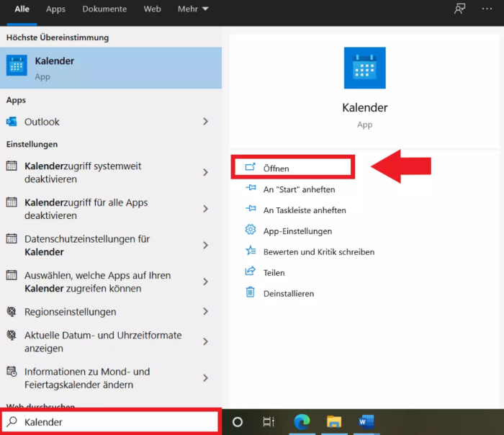Open Microsoft Word from the taskbar
Screen dimensions: 504x435
tap(366, 422)
